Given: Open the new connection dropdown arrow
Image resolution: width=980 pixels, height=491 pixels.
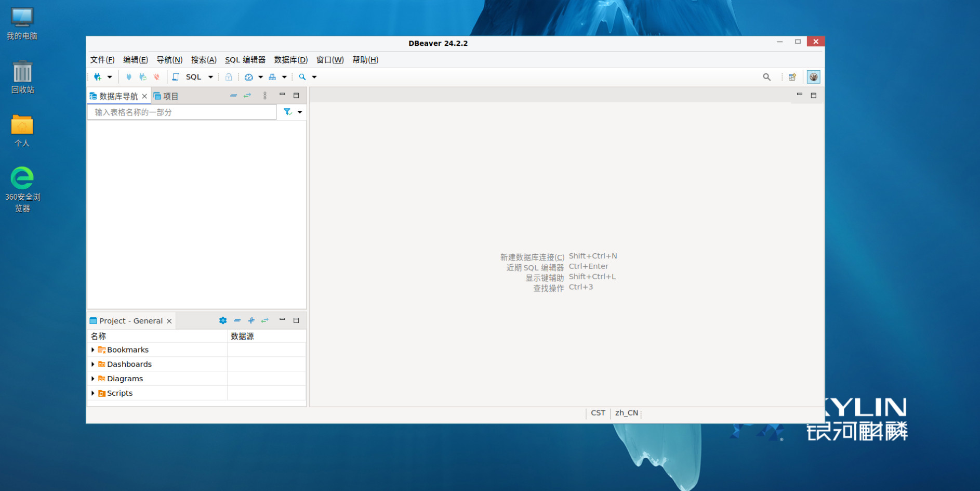Looking at the screenshot, I should pyautogui.click(x=110, y=77).
